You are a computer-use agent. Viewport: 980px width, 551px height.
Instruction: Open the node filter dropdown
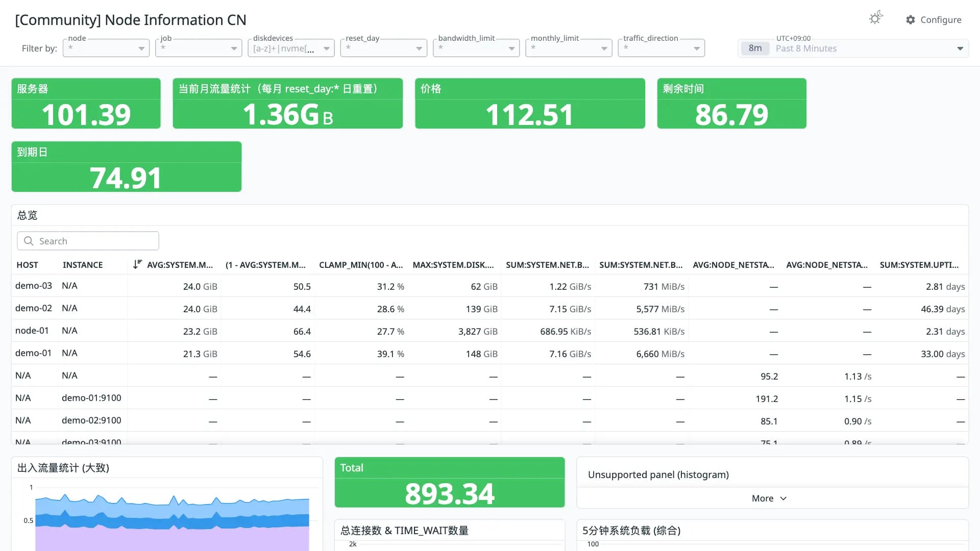[x=106, y=48]
